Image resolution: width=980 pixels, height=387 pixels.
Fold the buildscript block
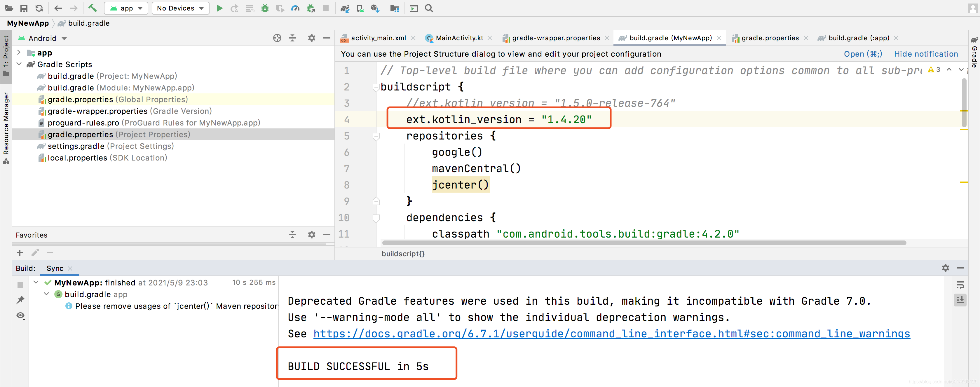click(376, 87)
